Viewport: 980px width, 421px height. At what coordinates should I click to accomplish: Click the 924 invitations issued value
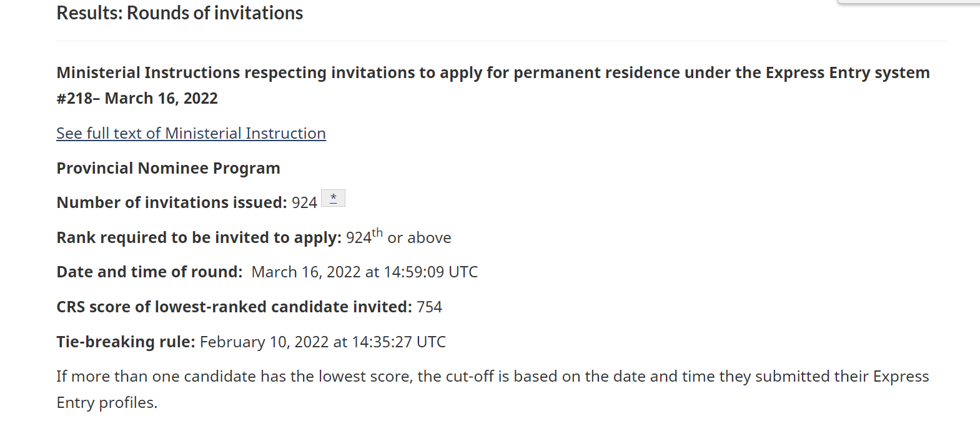pyautogui.click(x=304, y=203)
